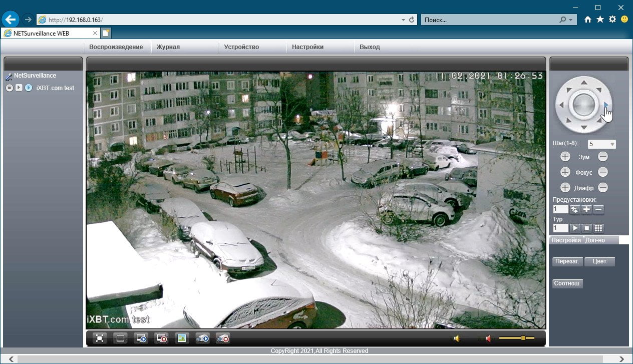The width and height of the screenshot is (633, 364).
Task: Toggle the speaker audio icon below the video
Action: (457, 338)
